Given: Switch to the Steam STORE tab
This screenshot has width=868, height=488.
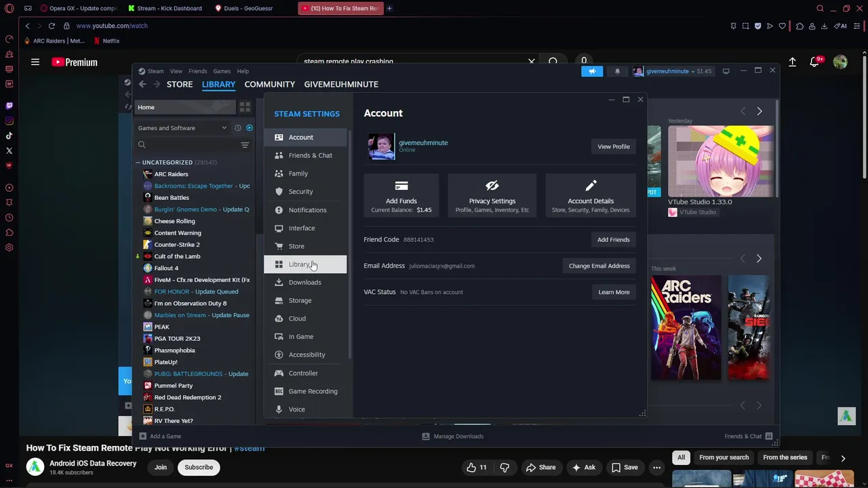Looking at the screenshot, I should click(180, 84).
